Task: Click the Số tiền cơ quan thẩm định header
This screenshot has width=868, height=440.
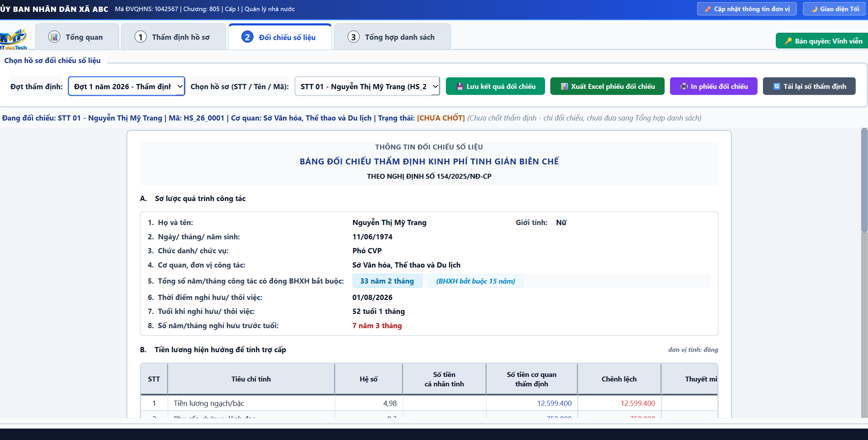Action: click(x=531, y=379)
